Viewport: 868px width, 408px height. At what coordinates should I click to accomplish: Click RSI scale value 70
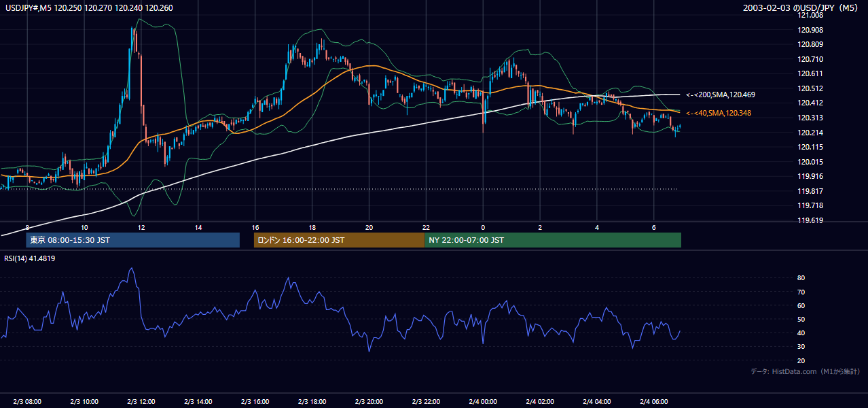pos(801,292)
